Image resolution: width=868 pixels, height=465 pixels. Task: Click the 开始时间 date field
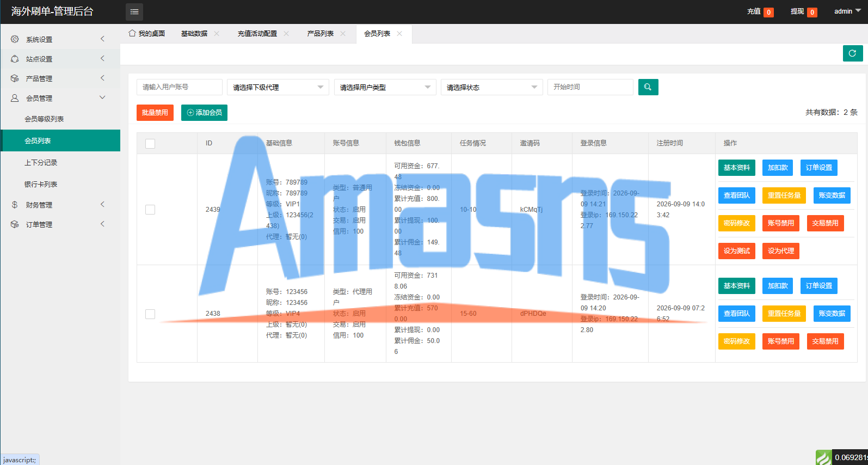[x=590, y=87]
